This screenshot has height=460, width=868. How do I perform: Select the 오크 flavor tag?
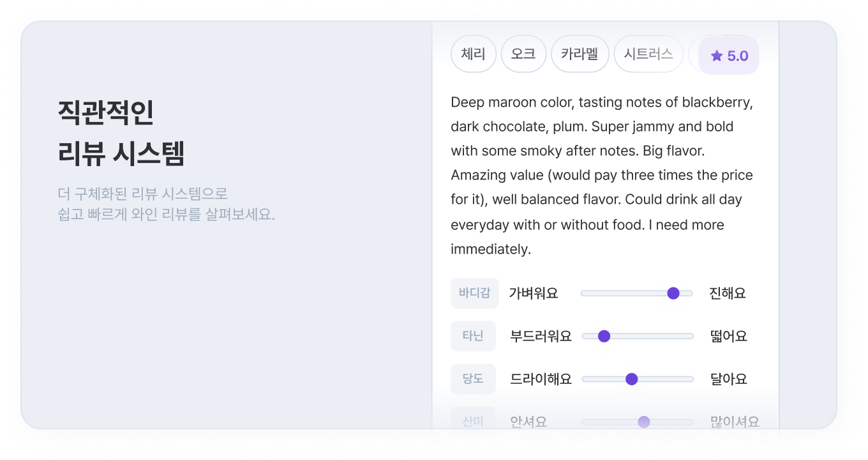point(523,54)
